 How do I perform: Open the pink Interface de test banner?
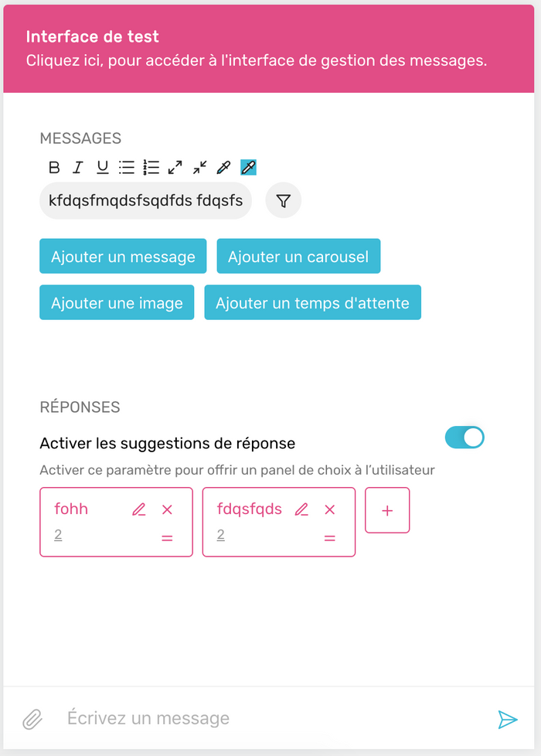point(269,49)
